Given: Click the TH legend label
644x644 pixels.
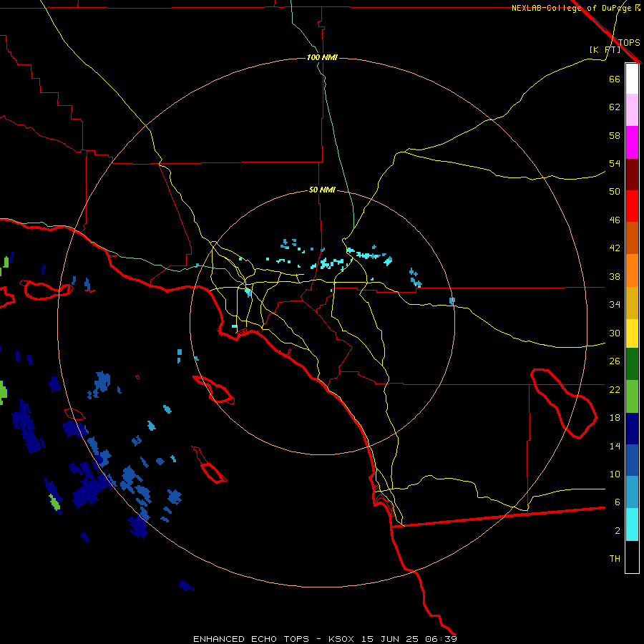Looking at the screenshot, I should pyautogui.click(x=615, y=559).
